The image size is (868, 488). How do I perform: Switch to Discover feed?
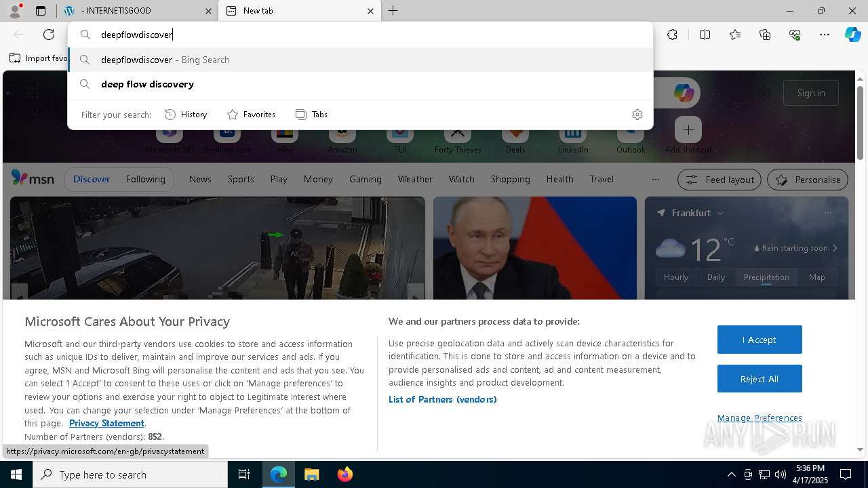point(92,179)
